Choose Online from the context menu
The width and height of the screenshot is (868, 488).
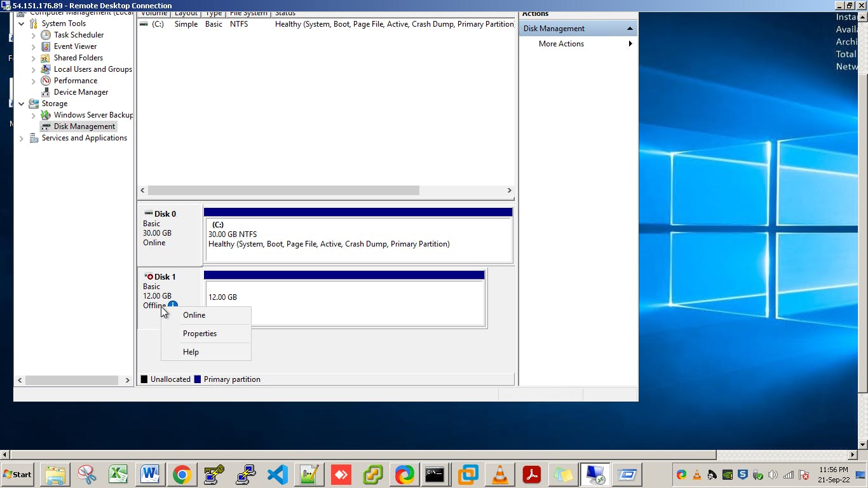(x=207, y=315)
